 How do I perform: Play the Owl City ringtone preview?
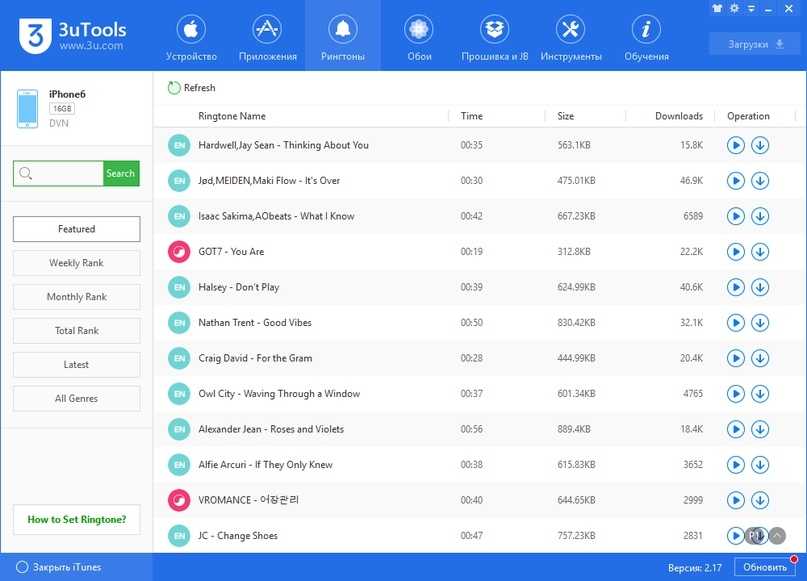(x=736, y=394)
